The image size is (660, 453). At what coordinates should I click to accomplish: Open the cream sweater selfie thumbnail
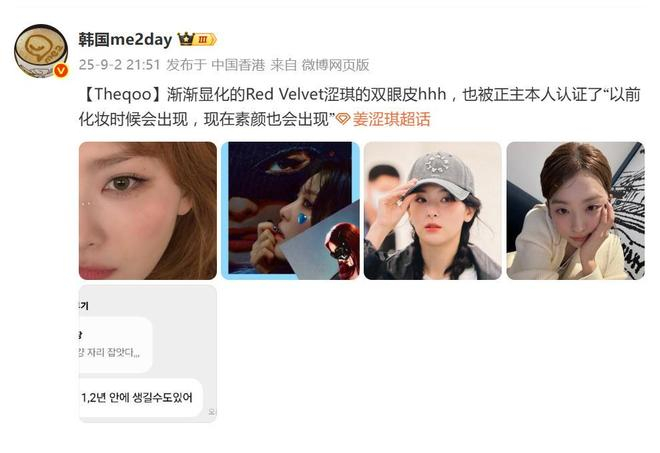[x=575, y=211]
